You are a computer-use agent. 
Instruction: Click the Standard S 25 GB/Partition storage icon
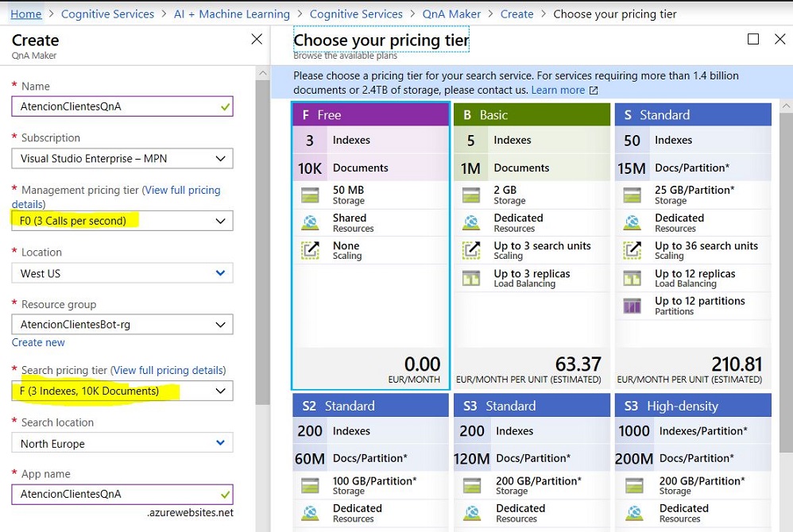(x=632, y=195)
